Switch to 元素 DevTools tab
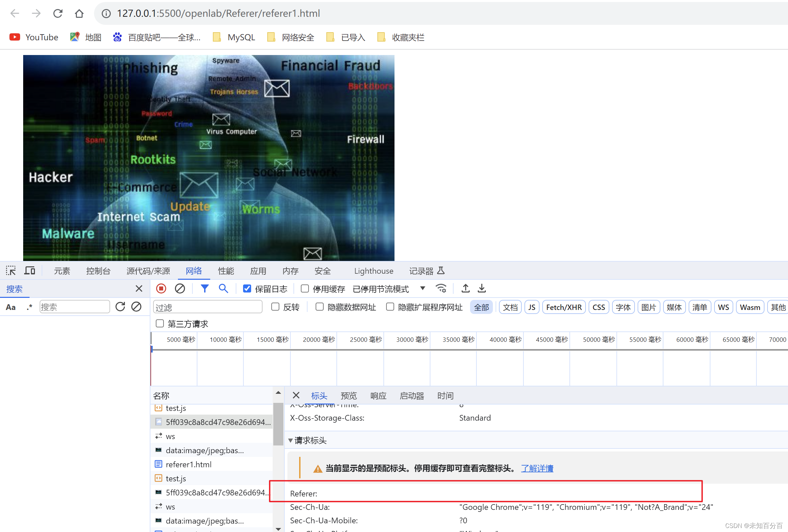 click(62, 271)
